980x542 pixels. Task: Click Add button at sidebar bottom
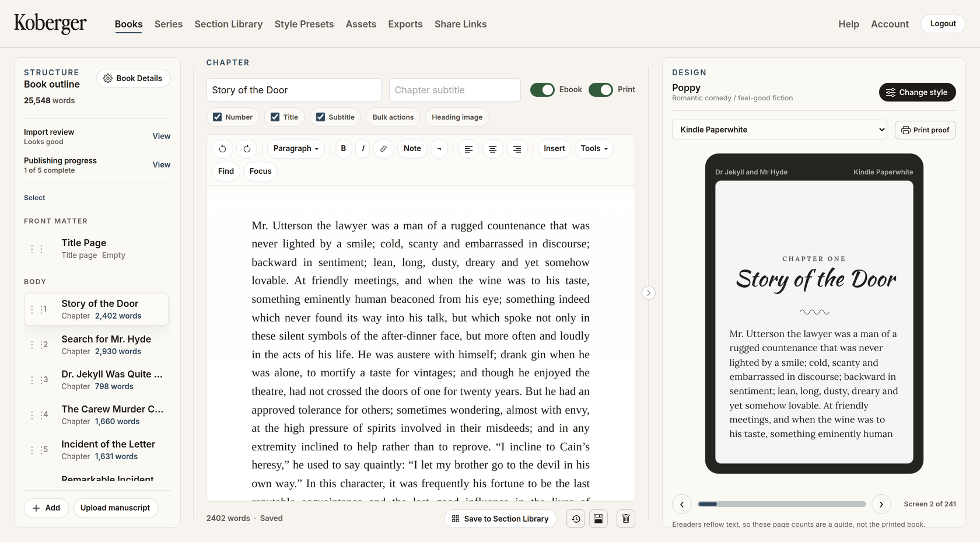click(x=46, y=508)
